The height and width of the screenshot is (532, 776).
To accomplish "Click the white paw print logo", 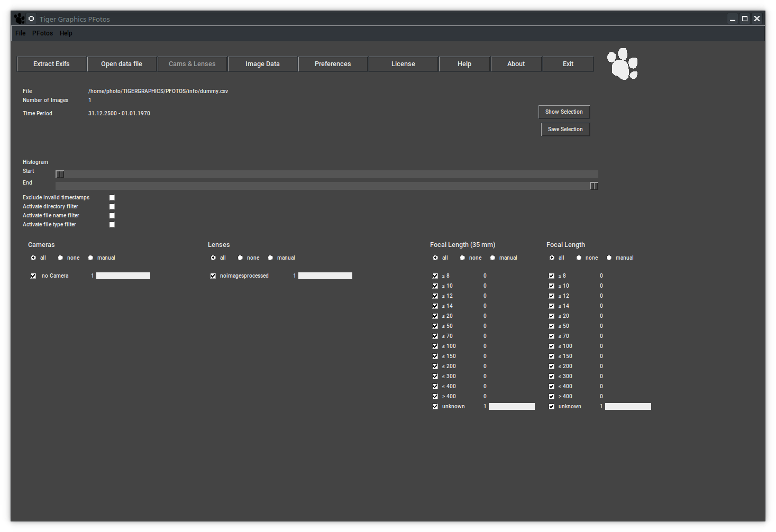I will point(622,64).
